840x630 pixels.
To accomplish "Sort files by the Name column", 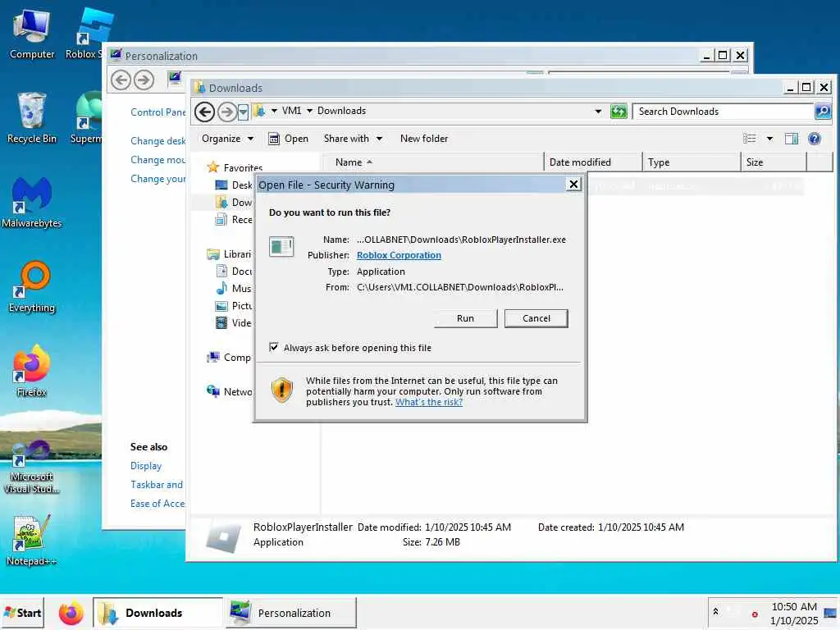I will pos(432,162).
